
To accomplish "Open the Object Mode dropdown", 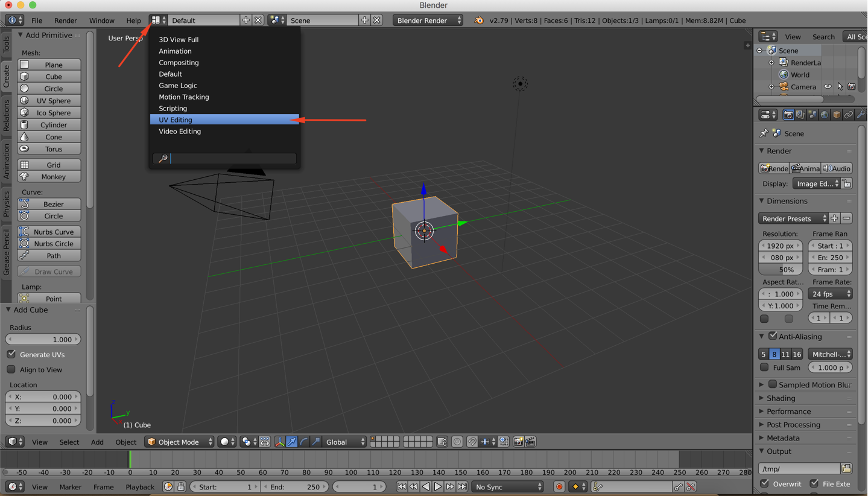I will (180, 442).
